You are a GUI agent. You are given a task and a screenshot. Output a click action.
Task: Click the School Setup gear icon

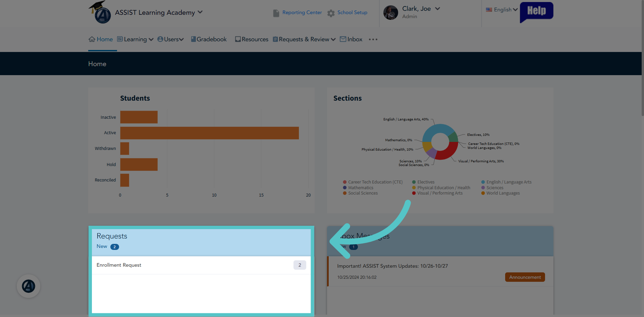(331, 13)
